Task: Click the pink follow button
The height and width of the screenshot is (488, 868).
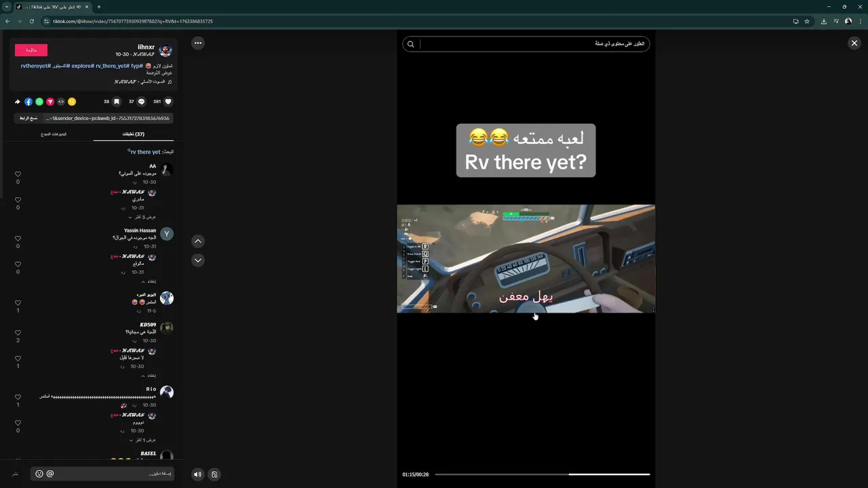Action: pyautogui.click(x=31, y=50)
